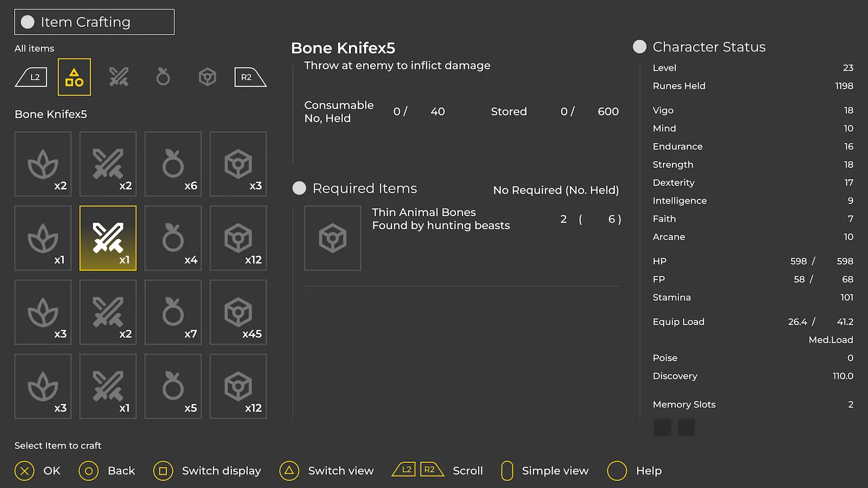The height and width of the screenshot is (488, 868).
Task: Select the herb item with x1 count
Action: (x=43, y=238)
